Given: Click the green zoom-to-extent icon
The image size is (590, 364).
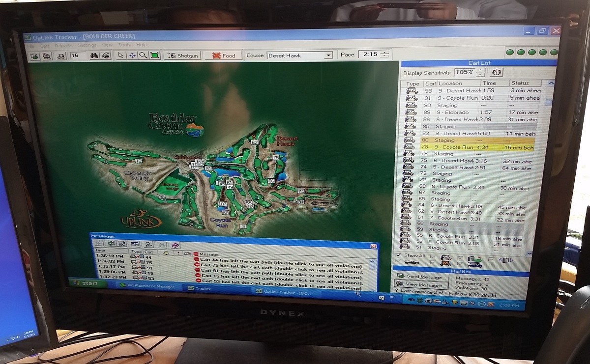Looking at the screenshot, I should (x=155, y=56).
